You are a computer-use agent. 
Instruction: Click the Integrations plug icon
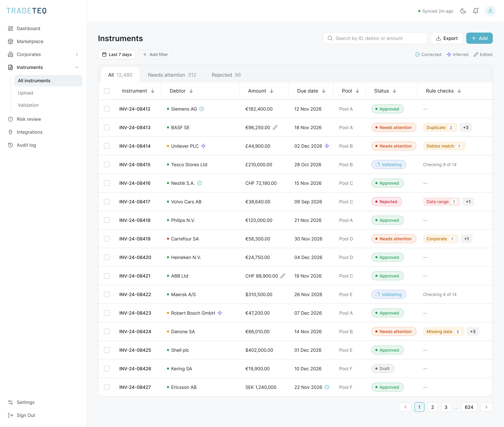[10, 132]
